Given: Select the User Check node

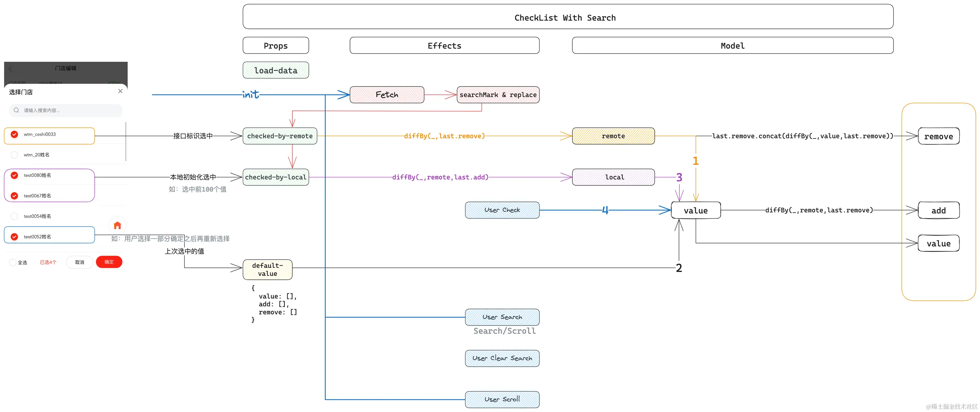Looking at the screenshot, I should coord(502,210).
